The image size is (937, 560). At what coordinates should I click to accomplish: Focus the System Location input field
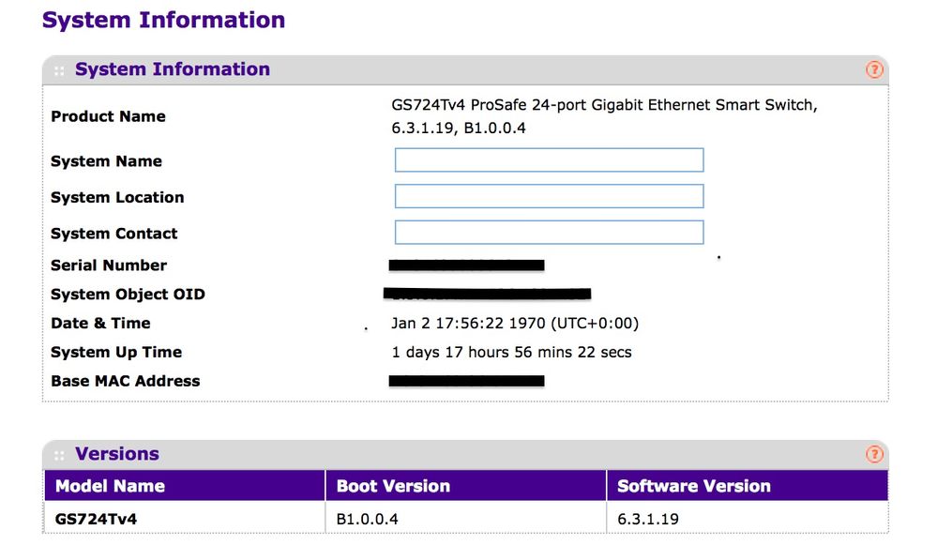click(549, 196)
